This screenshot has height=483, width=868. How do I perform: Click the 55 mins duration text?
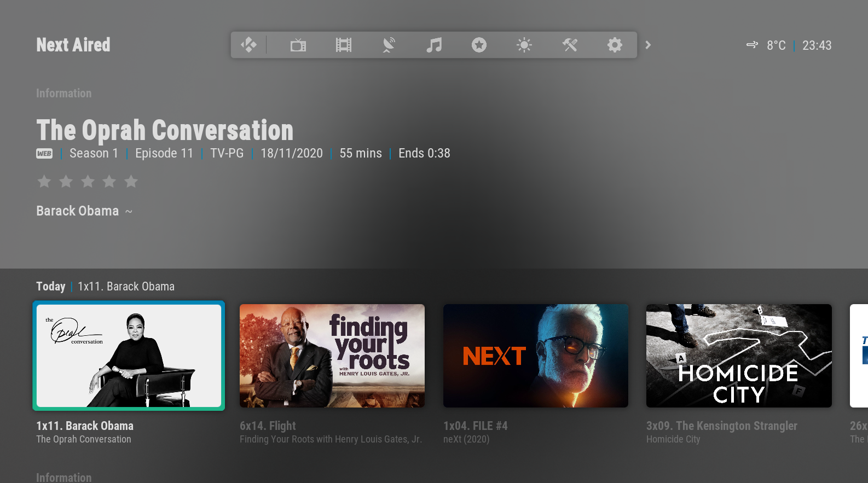click(x=361, y=153)
